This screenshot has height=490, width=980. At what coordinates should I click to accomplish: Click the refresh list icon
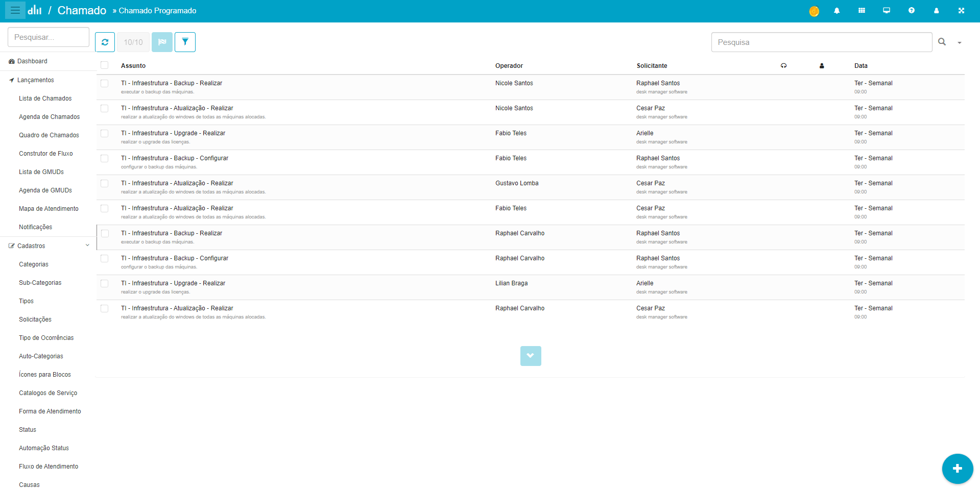tap(105, 42)
